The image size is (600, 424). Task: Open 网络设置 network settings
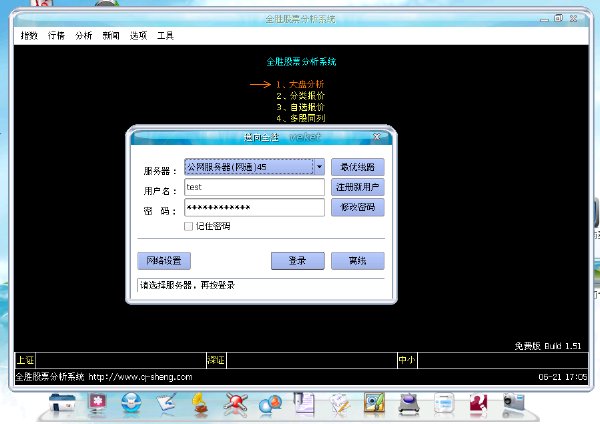[164, 261]
